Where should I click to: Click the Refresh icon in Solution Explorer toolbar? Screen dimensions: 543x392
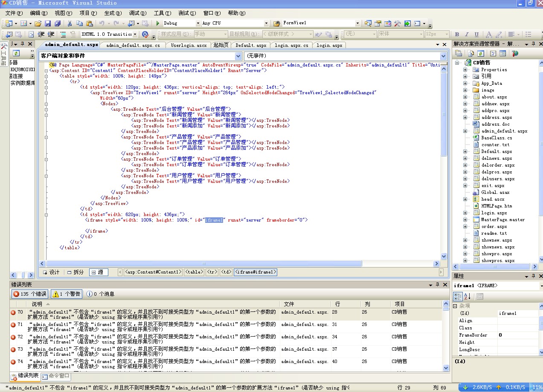pos(481,53)
